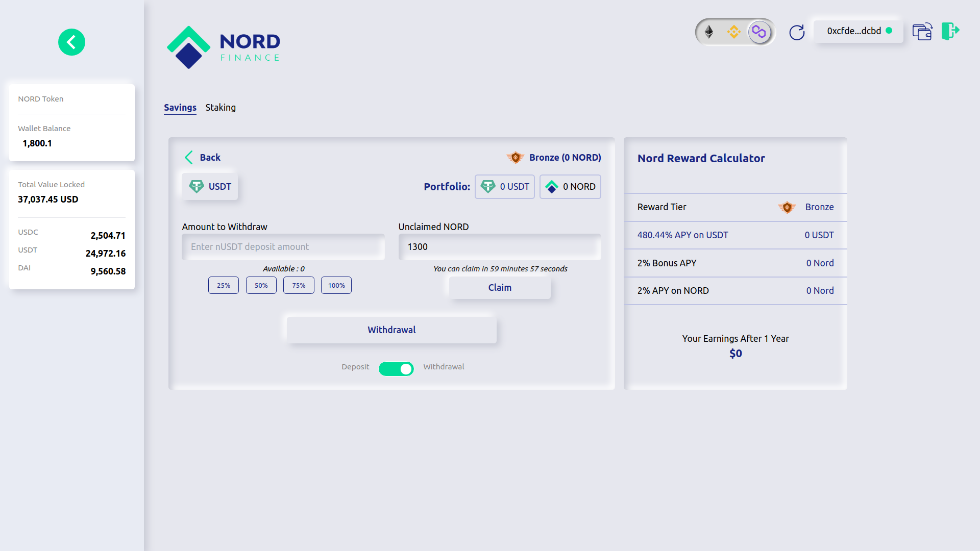
Task: Select 75% withdrawal amount
Action: click(299, 285)
